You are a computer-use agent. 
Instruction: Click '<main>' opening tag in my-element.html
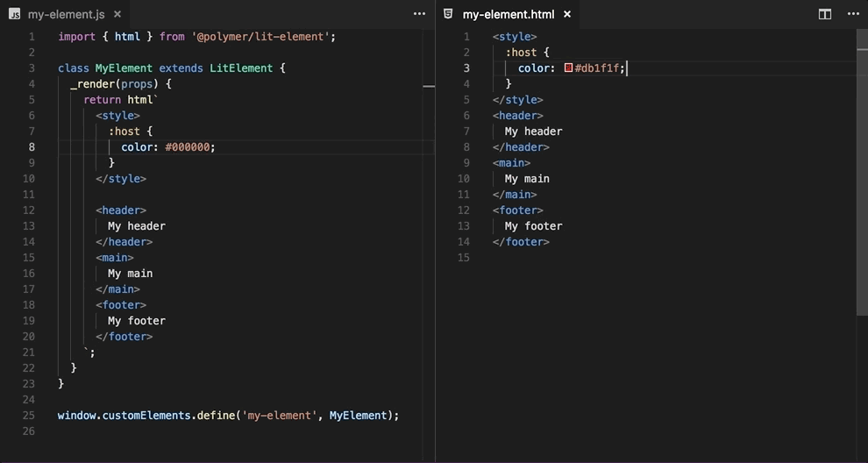pos(511,163)
